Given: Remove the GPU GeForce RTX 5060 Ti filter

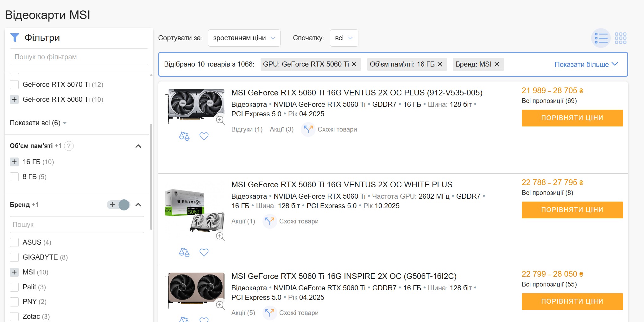Looking at the screenshot, I should point(354,64).
